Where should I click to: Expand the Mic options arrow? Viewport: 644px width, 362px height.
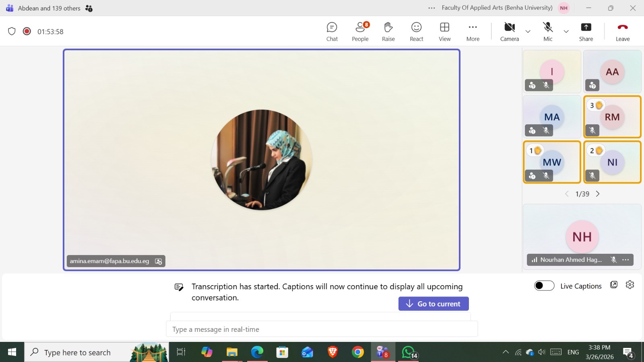click(x=566, y=31)
